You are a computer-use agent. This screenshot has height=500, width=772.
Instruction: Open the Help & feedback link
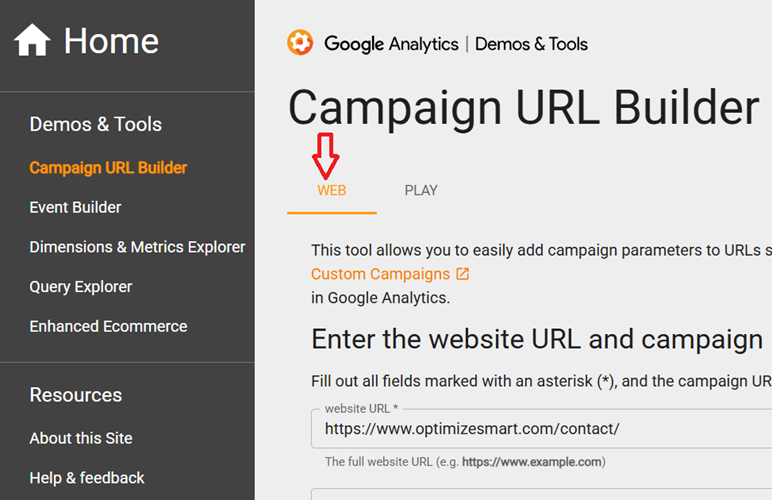tap(87, 478)
